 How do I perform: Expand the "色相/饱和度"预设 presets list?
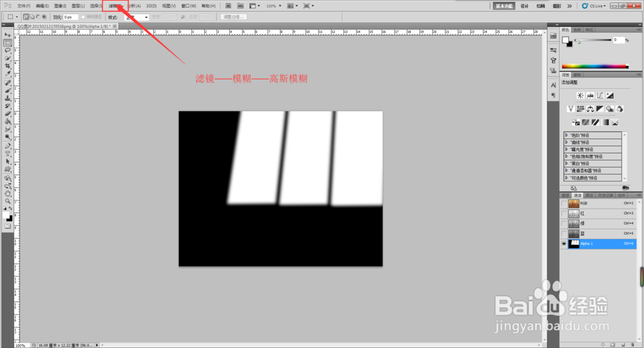pyautogui.click(x=566, y=157)
